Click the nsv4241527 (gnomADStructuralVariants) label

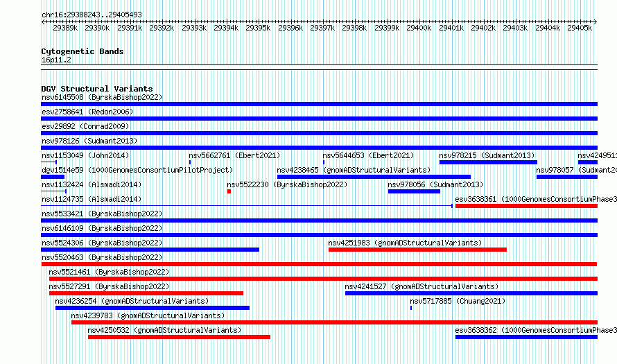422,286
